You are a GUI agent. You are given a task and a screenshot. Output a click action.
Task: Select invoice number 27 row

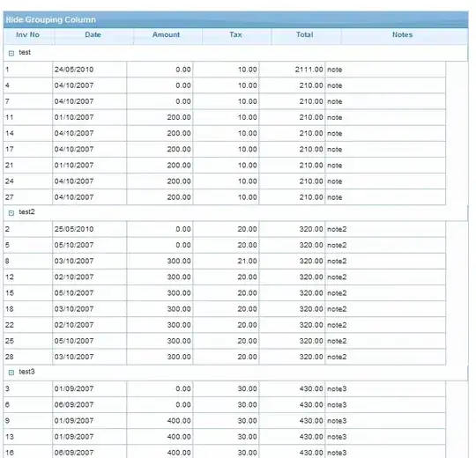pos(225,197)
